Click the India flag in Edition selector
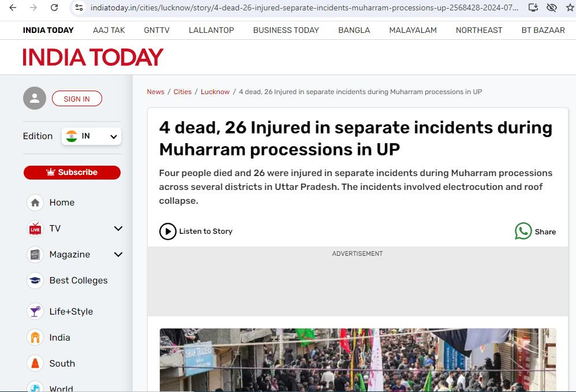Viewport: 576px width, 392px height. coord(72,136)
